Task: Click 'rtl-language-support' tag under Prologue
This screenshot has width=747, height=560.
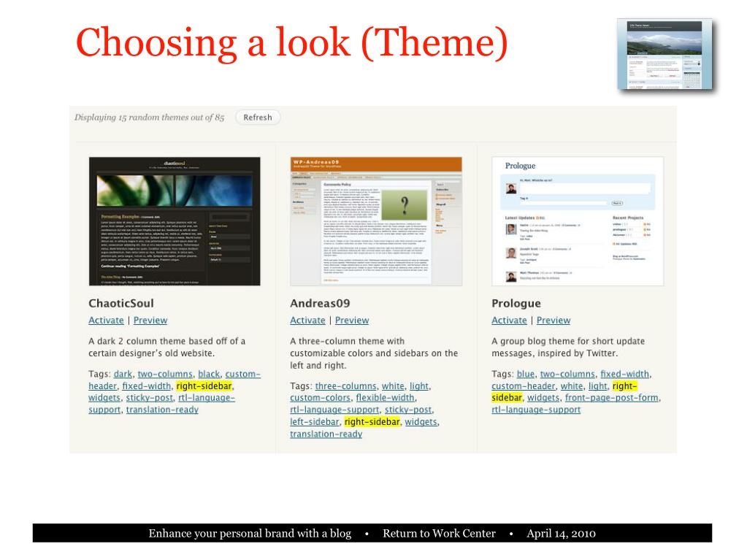Action: (536, 410)
